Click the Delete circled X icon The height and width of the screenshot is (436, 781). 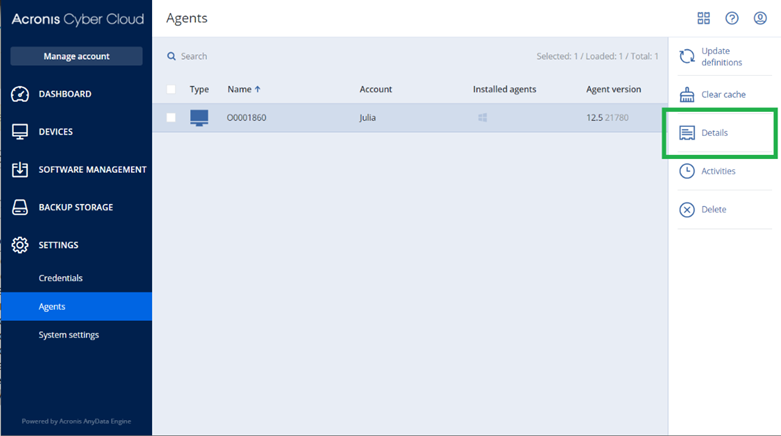pos(687,209)
